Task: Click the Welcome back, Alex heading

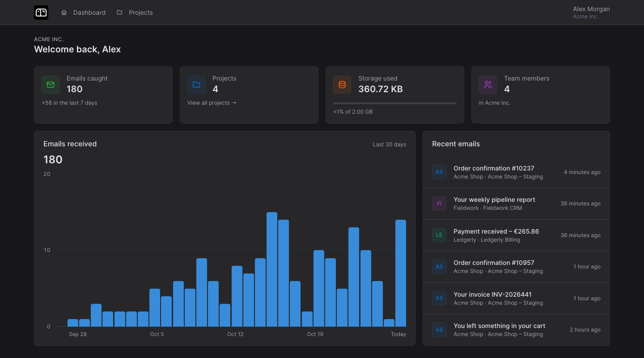Action: point(77,49)
